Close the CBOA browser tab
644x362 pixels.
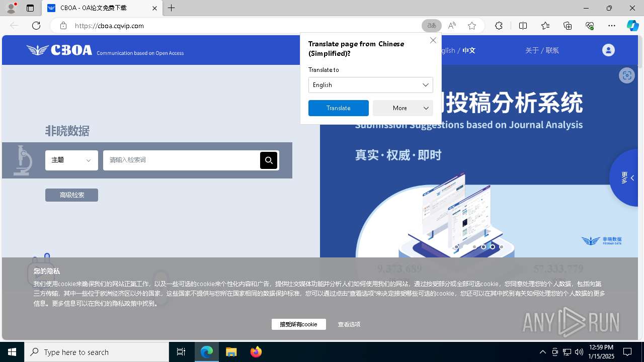pos(155,8)
